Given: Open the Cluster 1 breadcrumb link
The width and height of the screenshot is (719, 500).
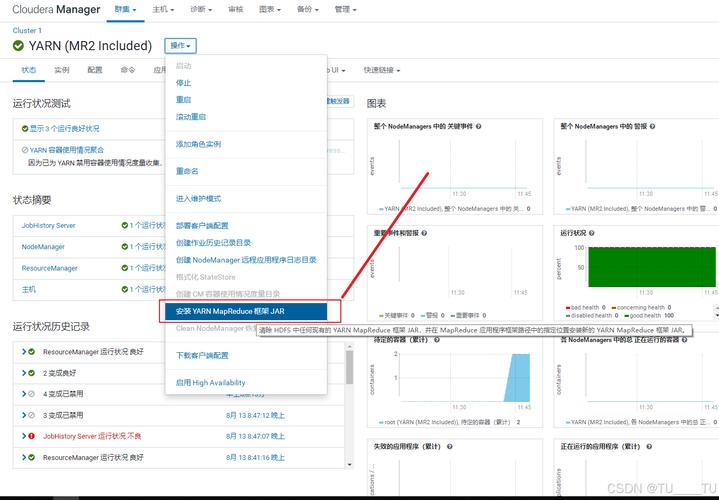Looking at the screenshot, I should pyautogui.click(x=27, y=30).
